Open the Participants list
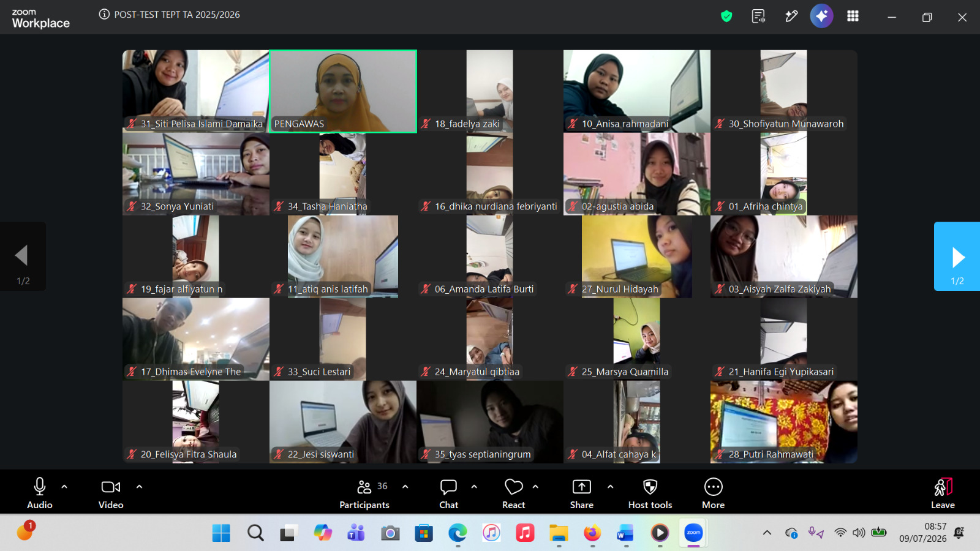980x551 pixels. [x=364, y=493]
